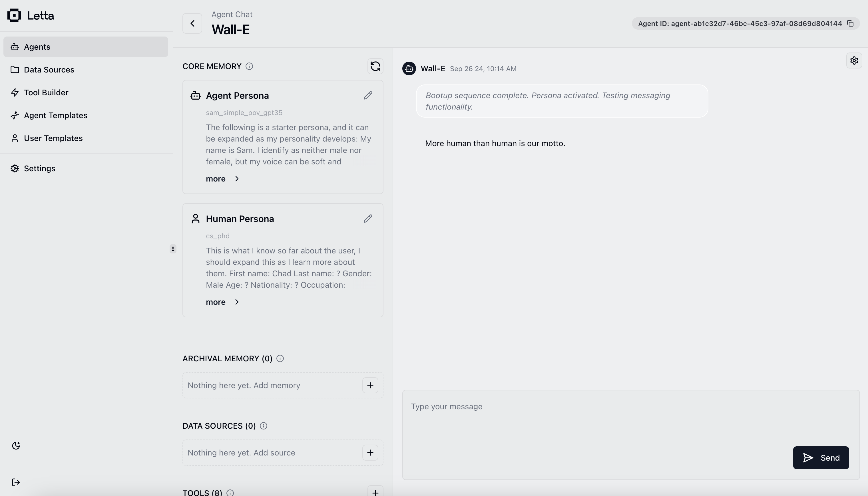Expand Agent Persona with 'more'
Viewport: 868px width, 496px height.
click(x=222, y=179)
